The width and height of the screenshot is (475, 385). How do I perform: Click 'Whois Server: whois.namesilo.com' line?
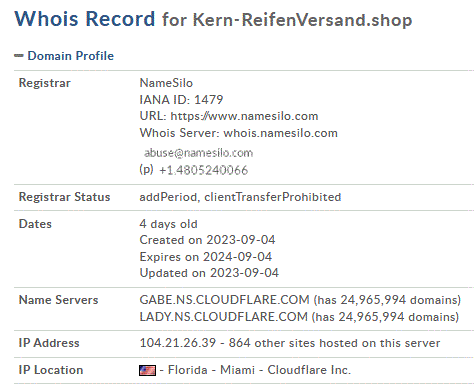pos(238,133)
